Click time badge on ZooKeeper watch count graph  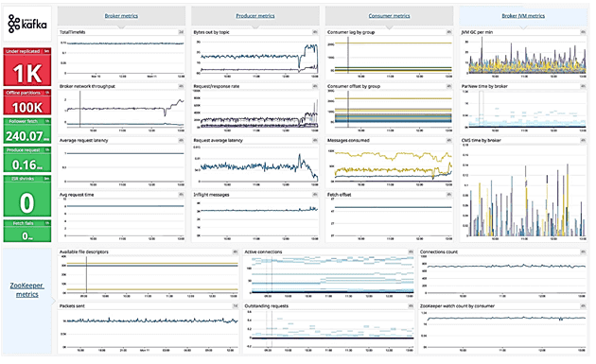[583, 306]
